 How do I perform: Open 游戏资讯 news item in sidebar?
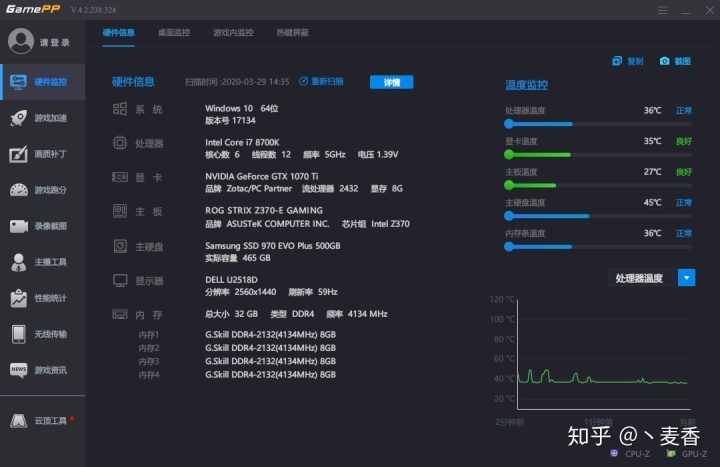[x=43, y=370]
